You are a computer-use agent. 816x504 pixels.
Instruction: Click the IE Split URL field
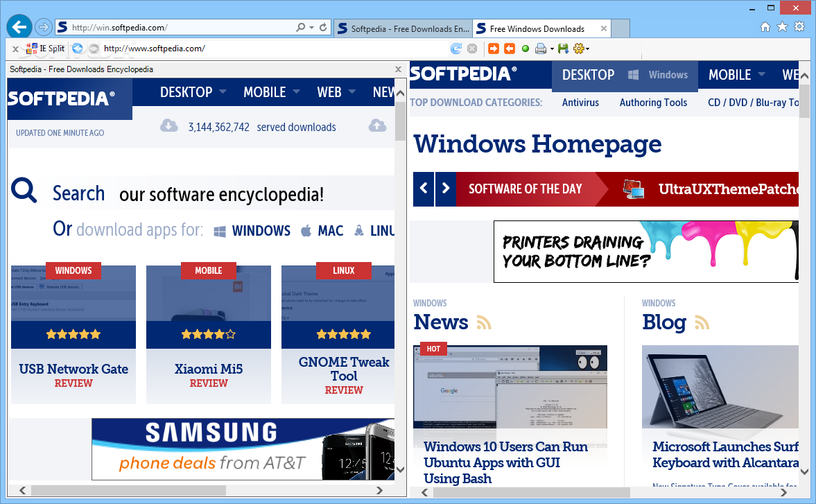pyautogui.click(x=275, y=49)
